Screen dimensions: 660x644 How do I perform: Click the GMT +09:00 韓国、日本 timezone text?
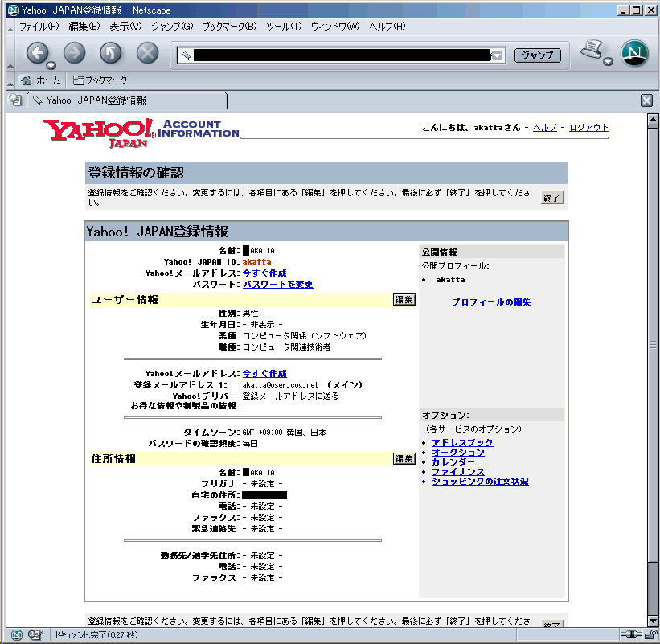[284, 433]
